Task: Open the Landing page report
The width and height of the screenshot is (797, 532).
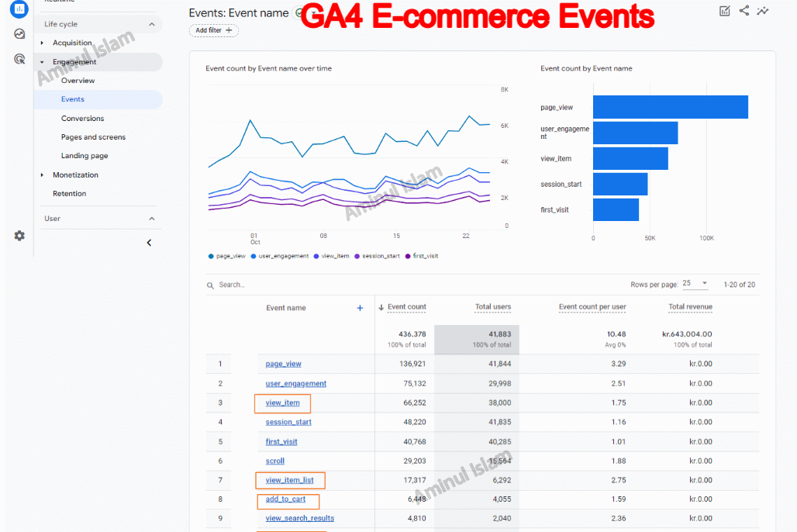Action: 85,156
